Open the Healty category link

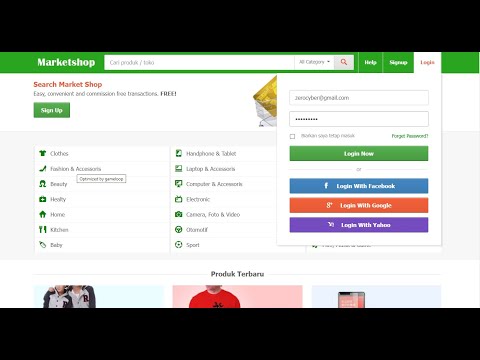pyautogui.click(x=58, y=199)
